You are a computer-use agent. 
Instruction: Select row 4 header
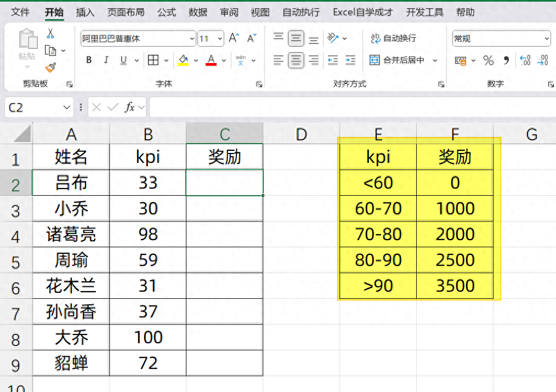click(x=16, y=234)
